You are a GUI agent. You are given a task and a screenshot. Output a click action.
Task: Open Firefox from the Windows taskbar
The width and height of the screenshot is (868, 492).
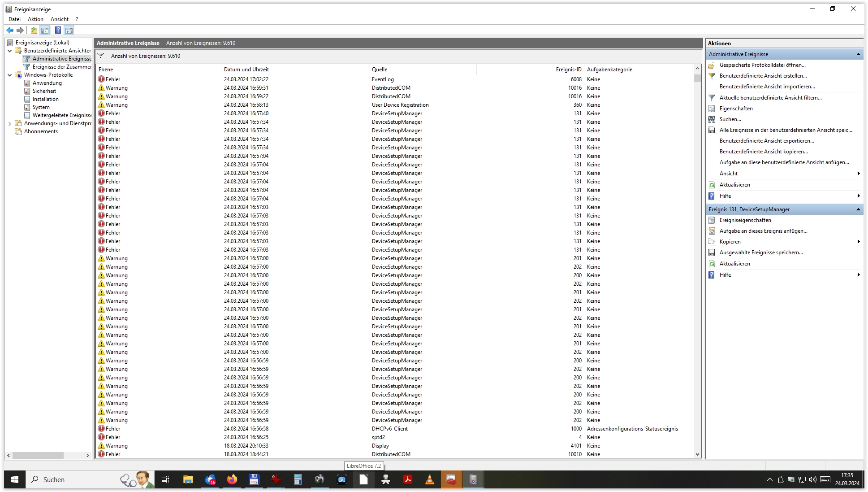point(232,479)
